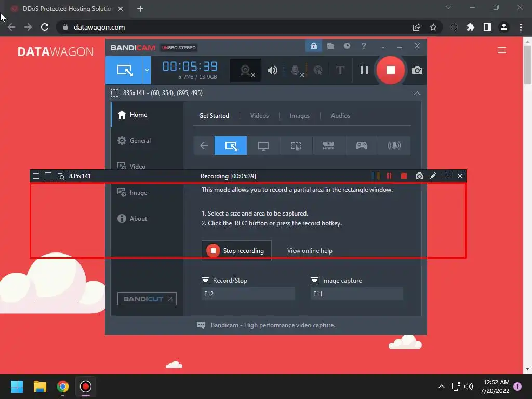Image resolution: width=532 pixels, height=399 pixels.
Task: Open About section in sidebar
Action: tap(147, 219)
